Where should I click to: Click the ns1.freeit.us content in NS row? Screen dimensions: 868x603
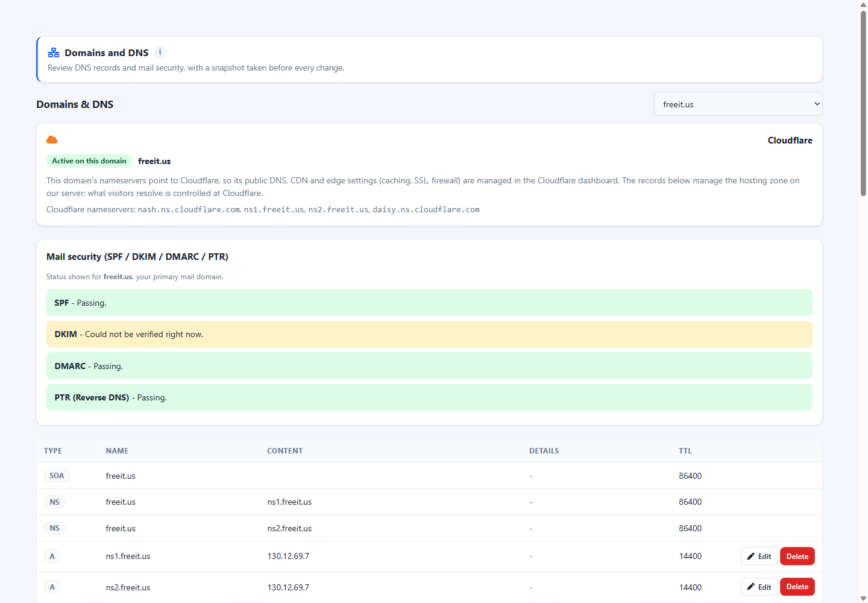[x=289, y=502]
